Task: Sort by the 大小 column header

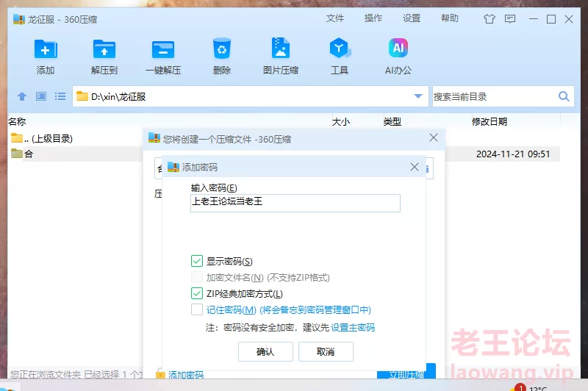Action: (x=341, y=121)
